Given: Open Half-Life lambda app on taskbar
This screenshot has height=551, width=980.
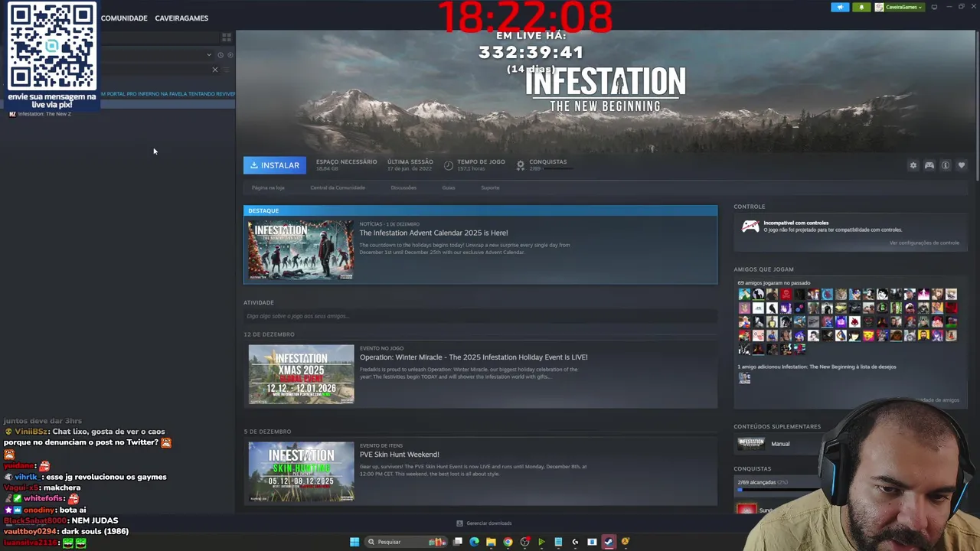Looking at the screenshot, I should (x=626, y=542).
